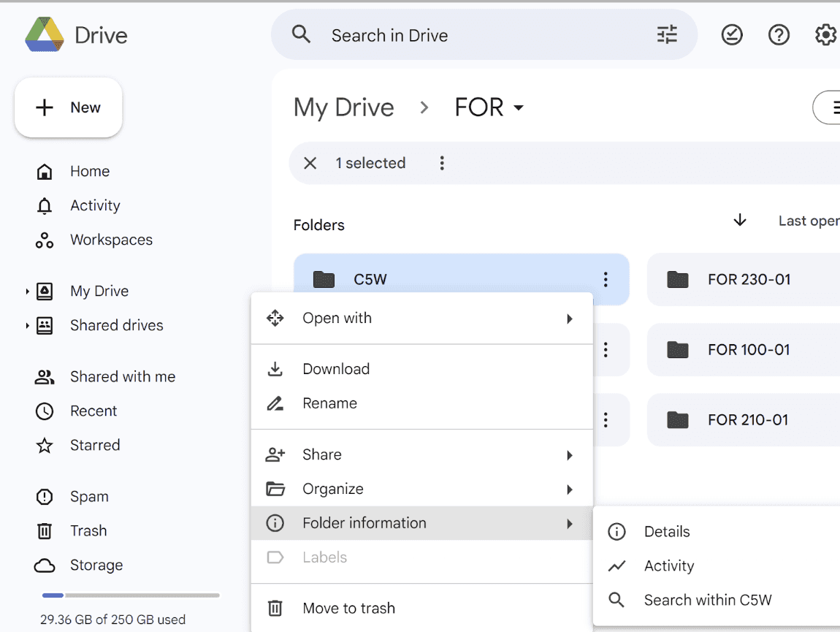The width and height of the screenshot is (840, 632).
Task: Open Details in the submenu
Action: point(717,532)
